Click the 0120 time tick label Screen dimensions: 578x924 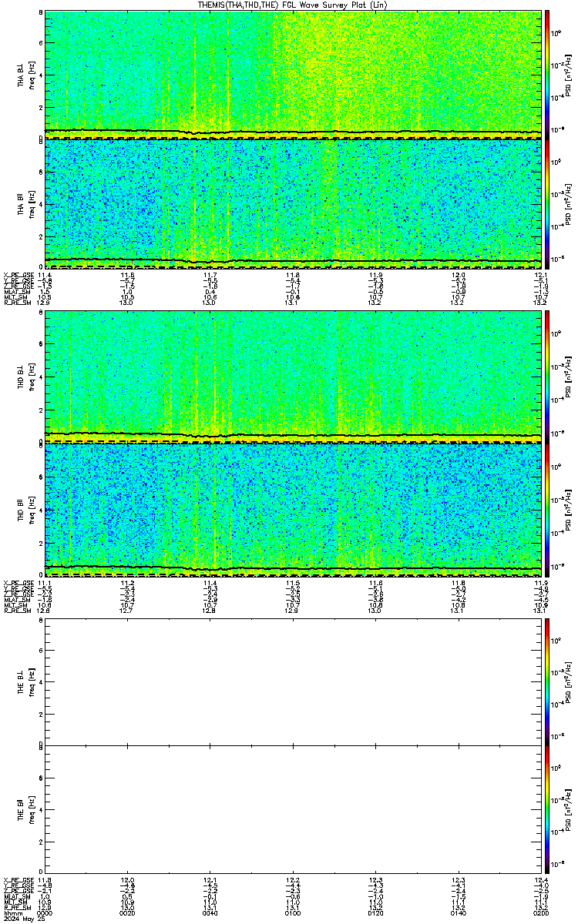click(x=375, y=913)
